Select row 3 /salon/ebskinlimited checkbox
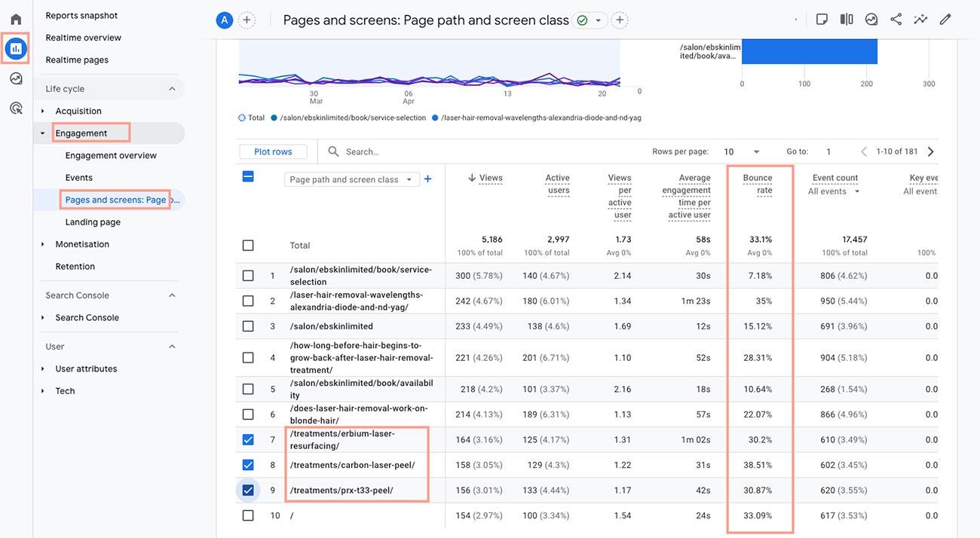Screen dimensions: 980x538 click(x=248, y=326)
